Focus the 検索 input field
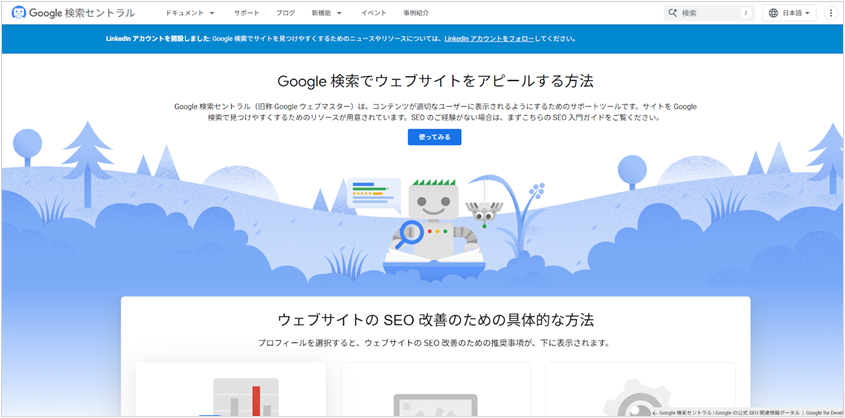The width and height of the screenshot is (845, 418). point(709,13)
